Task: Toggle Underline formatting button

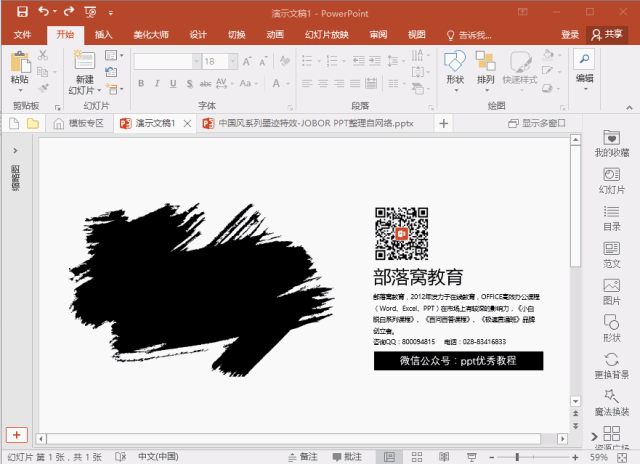Action: point(173,84)
